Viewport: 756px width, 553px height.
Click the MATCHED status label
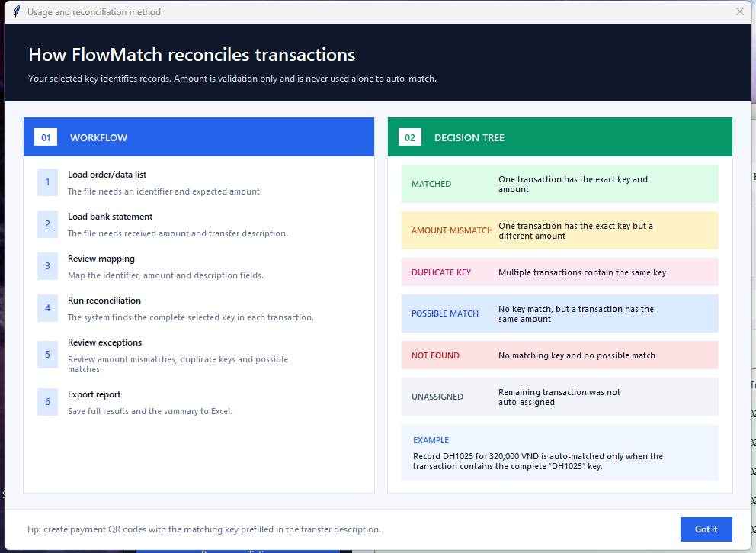tap(431, 184)
